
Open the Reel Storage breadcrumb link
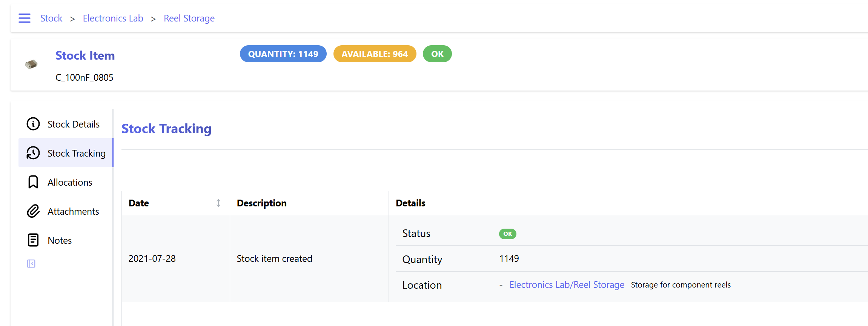tap(189, 18)
